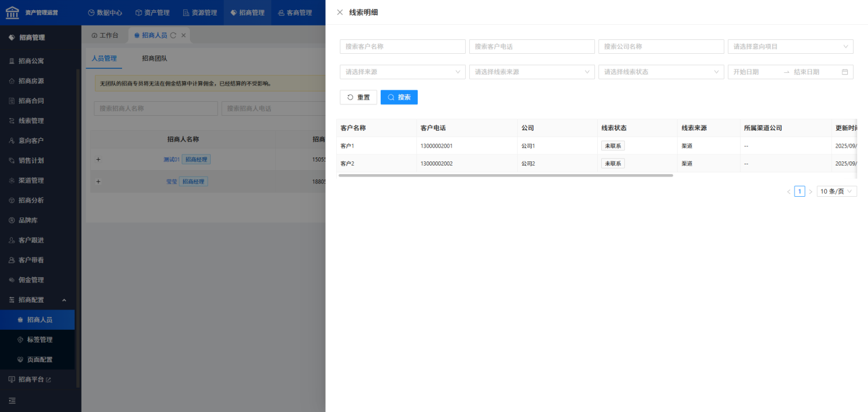Click the 搜索招商人名称 input field

point(156,108)
